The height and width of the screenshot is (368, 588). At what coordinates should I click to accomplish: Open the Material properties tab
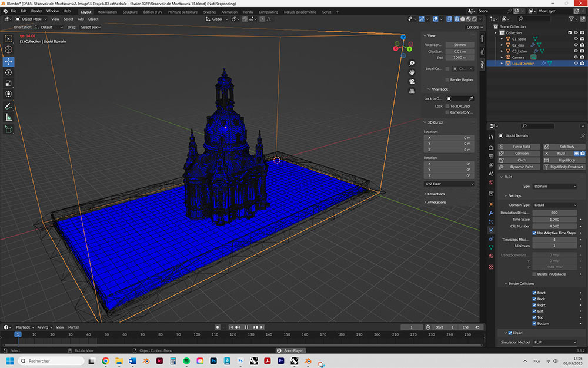491,256
